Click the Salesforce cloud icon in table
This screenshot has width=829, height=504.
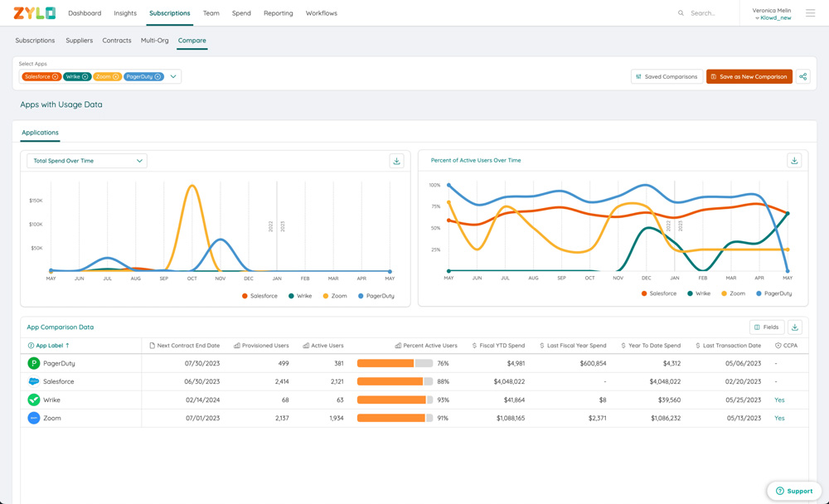34,381
